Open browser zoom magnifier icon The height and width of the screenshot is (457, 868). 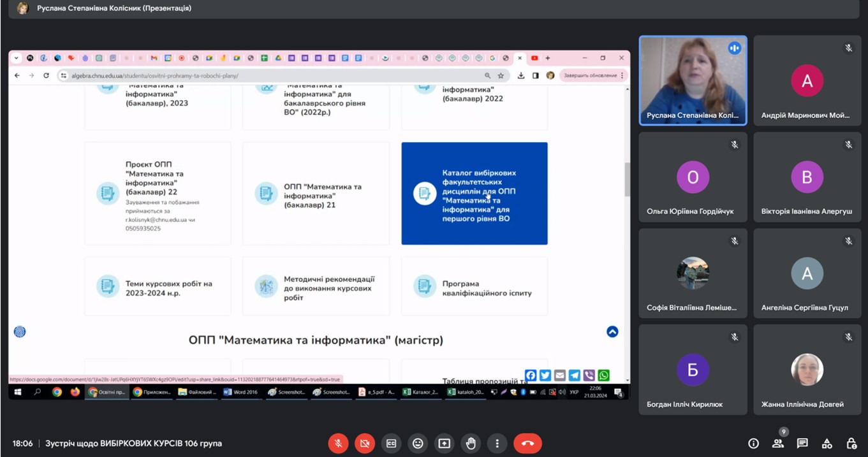coord(487,75)
